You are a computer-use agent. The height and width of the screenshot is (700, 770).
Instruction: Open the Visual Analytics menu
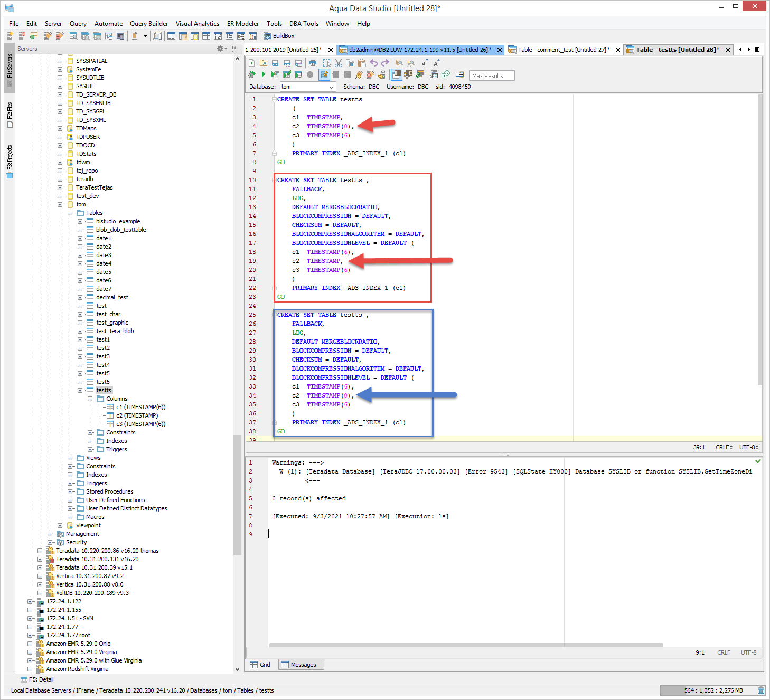tap(197, 24)
